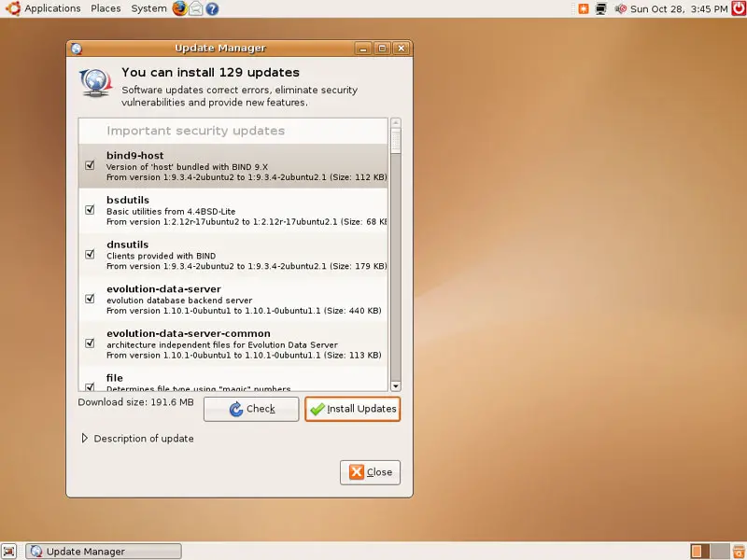The image size is (747, 560).
Task: Click the volume speaker icon
Action: pos(620,8)
